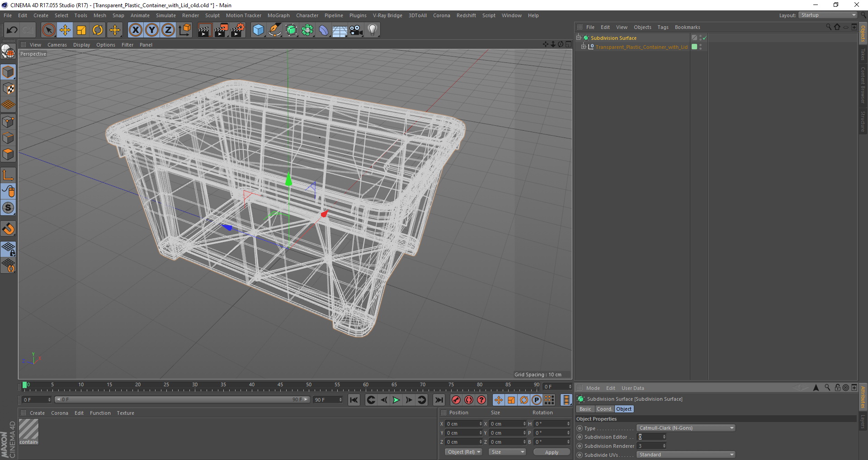Toggle Y axis lock
This screenshot has height=460, width=868.
[x=152, y=30]
